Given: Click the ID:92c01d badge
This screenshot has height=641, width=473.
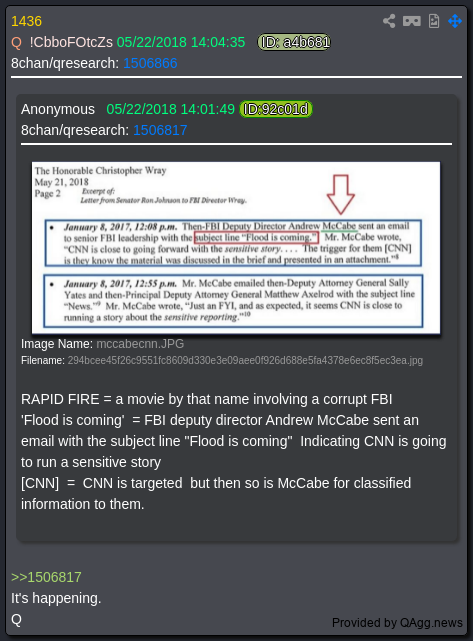Looking at the screenshot, I should [276, 109].
